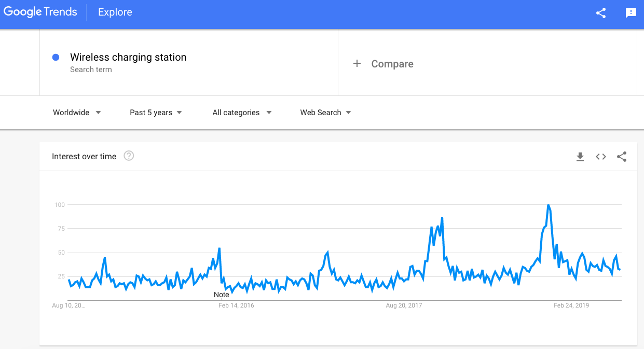The width and height of the screenshot is (644, 349).
Task: Click the embed code icon on the chart
Action: click(x=601, y=157)
